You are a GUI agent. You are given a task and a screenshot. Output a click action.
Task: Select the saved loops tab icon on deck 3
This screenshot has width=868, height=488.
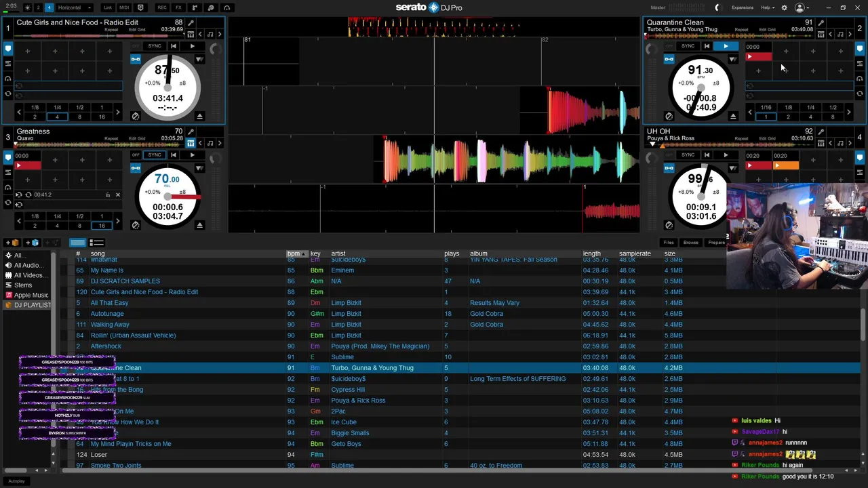pos(8,203)
